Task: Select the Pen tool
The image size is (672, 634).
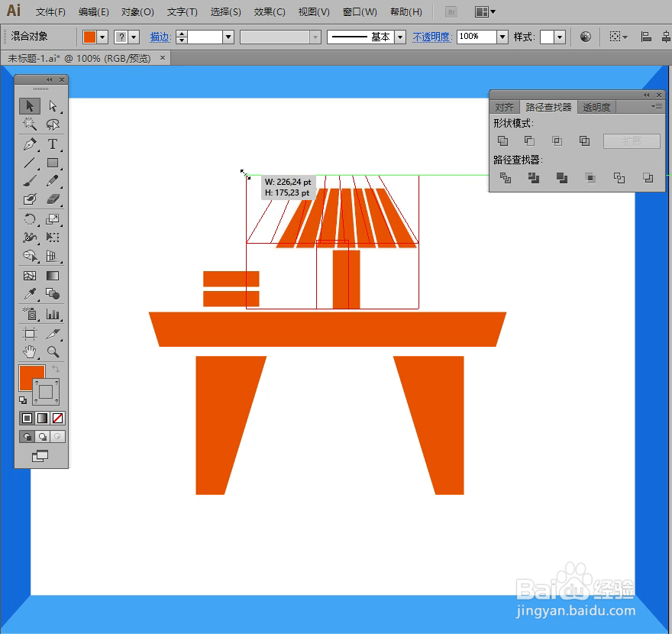Action: click(31, 144)
